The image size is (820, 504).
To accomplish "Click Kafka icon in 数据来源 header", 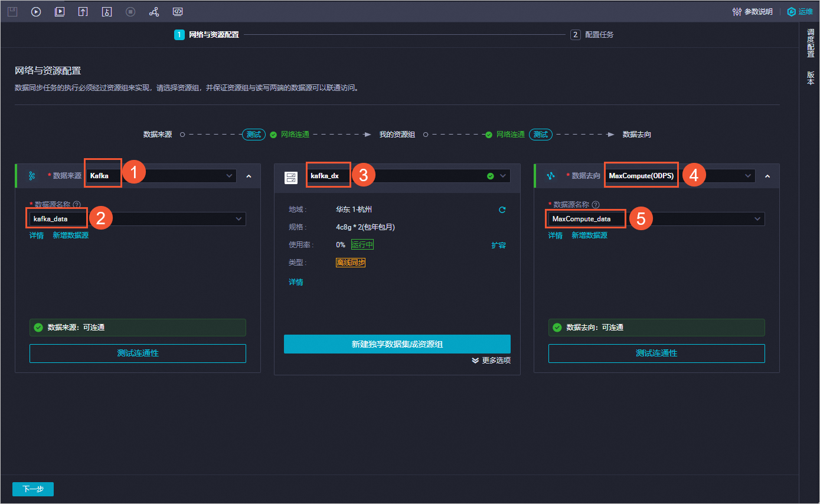I will 32,176.
